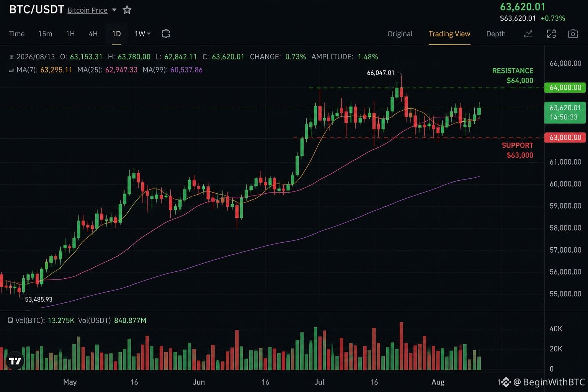Switch to the 15m interval
Screen dimensions: 588x392
(x=45, y=34)
